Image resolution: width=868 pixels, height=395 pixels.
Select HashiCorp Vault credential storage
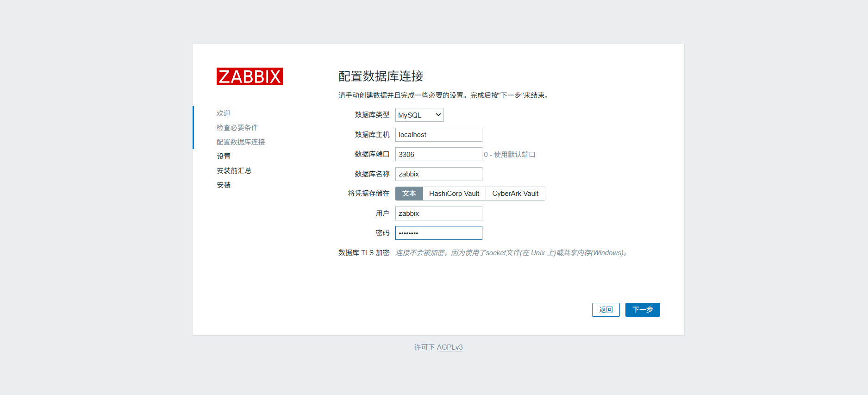tap(454, 194)
